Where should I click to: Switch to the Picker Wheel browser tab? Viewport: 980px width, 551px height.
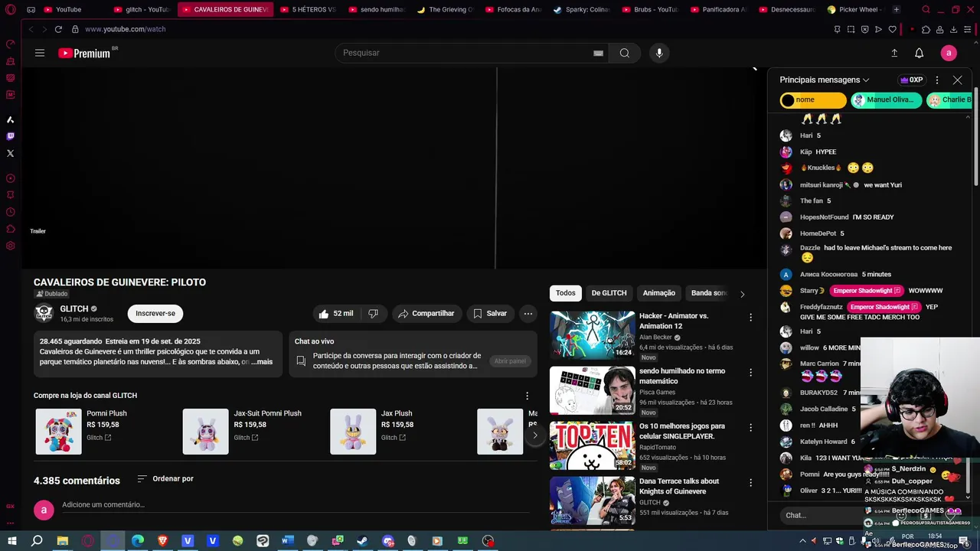(855, 9)
